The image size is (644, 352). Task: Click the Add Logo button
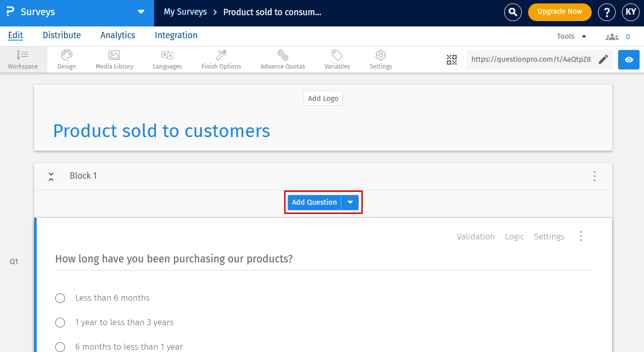[323, 98]
